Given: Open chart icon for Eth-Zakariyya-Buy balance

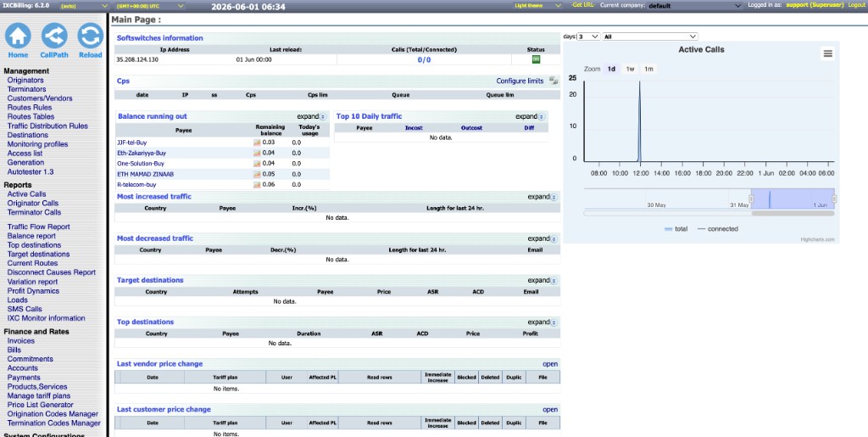Looking at the screenshot, I should (257, 154).
